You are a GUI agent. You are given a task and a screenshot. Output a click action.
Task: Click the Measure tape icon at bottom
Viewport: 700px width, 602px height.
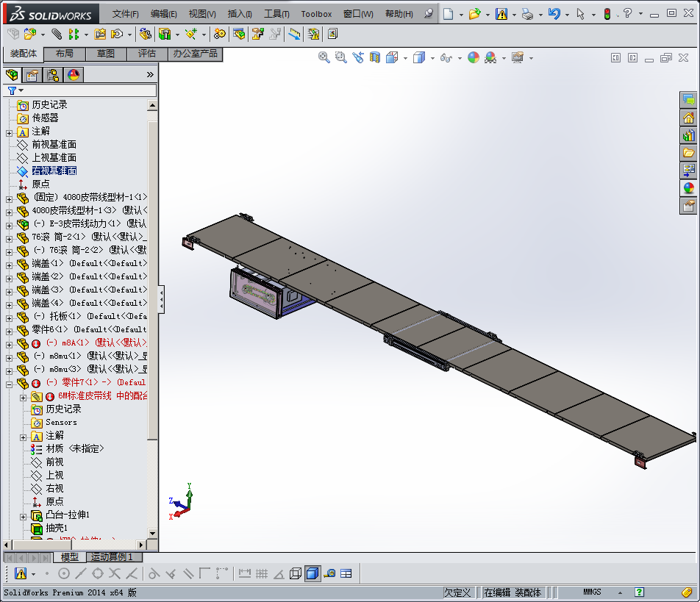click(x=329, y=573)
